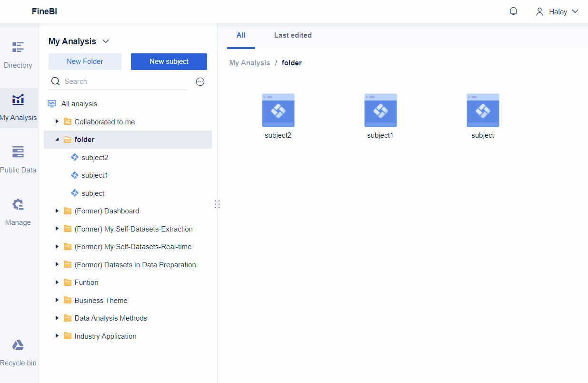588x383 pixels.
Task: Select the All tab
Action: (241, 35)
